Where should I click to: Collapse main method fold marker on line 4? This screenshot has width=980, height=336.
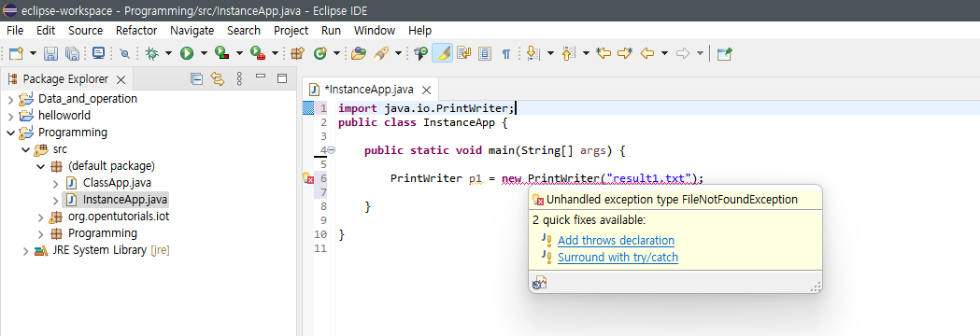(x=332, y=150)
